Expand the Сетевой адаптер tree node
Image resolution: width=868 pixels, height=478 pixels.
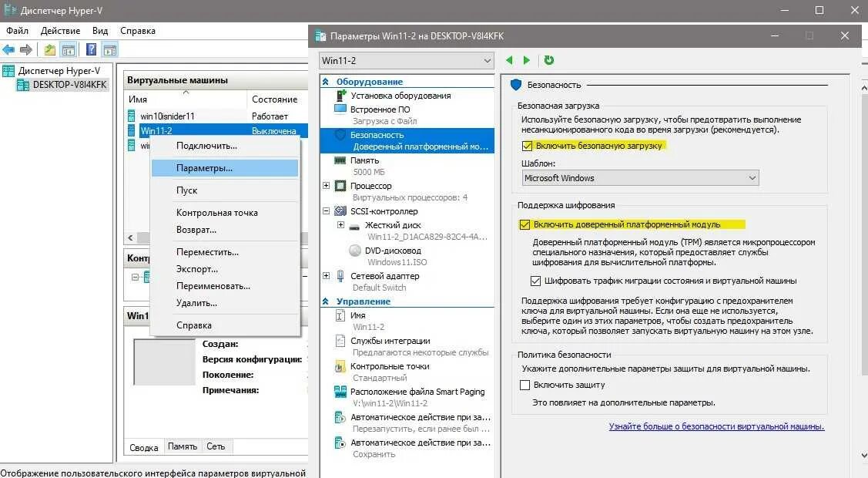pos(326,276)
